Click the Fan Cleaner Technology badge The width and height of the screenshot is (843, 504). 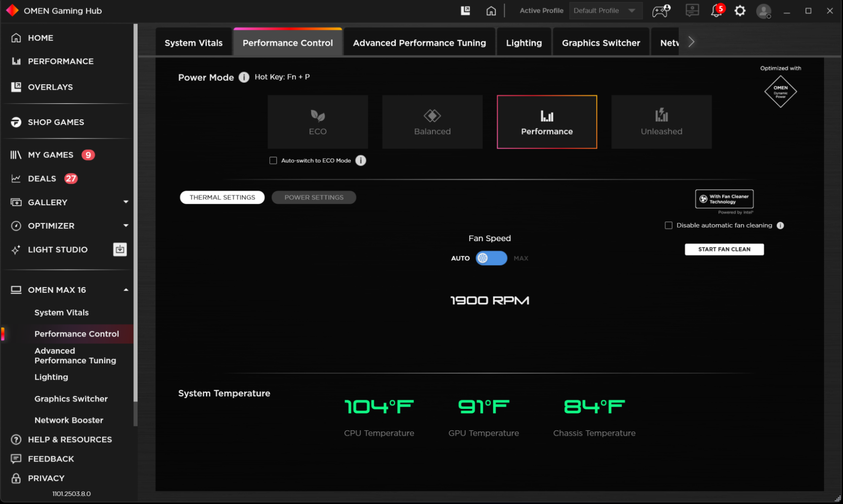point(724,199)
